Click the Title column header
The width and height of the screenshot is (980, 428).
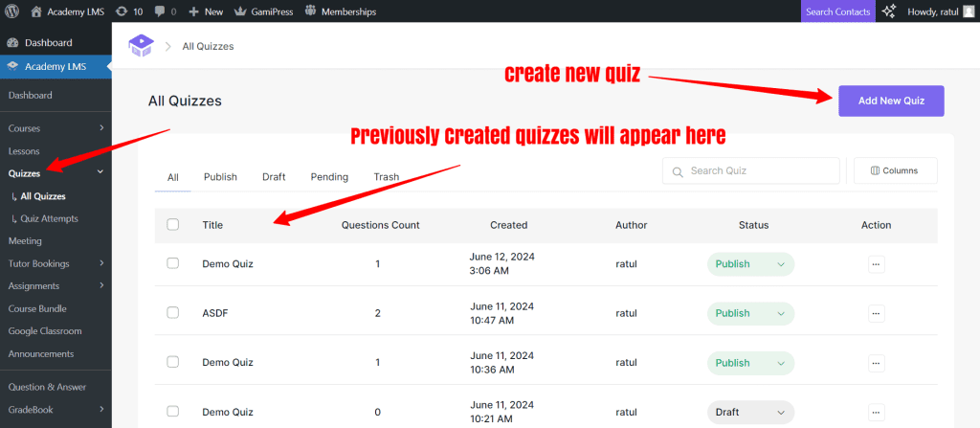point(212,225)
